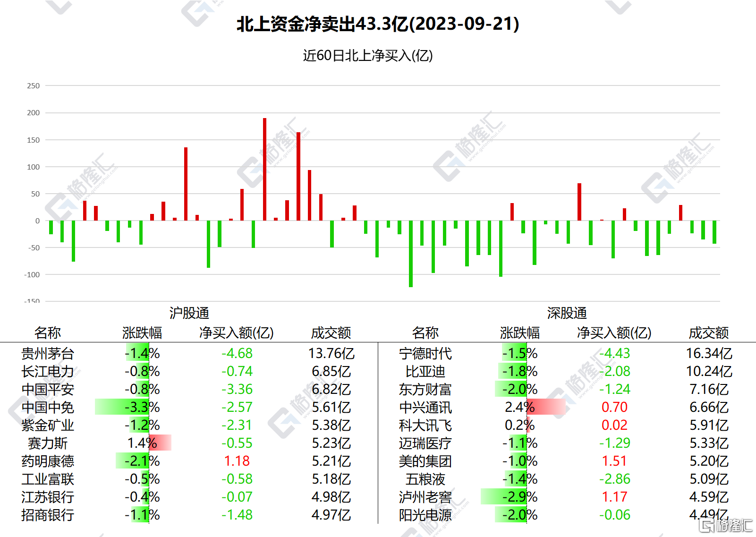Select 美的集团 stock name
The image size is (756, 537).
(x=425, y=461)
